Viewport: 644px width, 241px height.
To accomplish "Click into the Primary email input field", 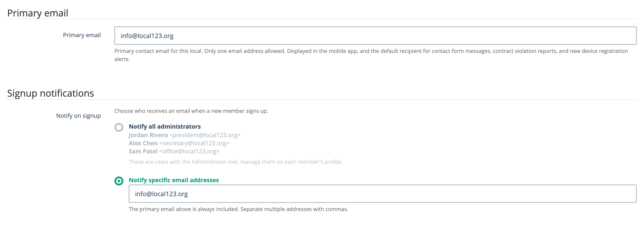I will [x=375, y=36].
